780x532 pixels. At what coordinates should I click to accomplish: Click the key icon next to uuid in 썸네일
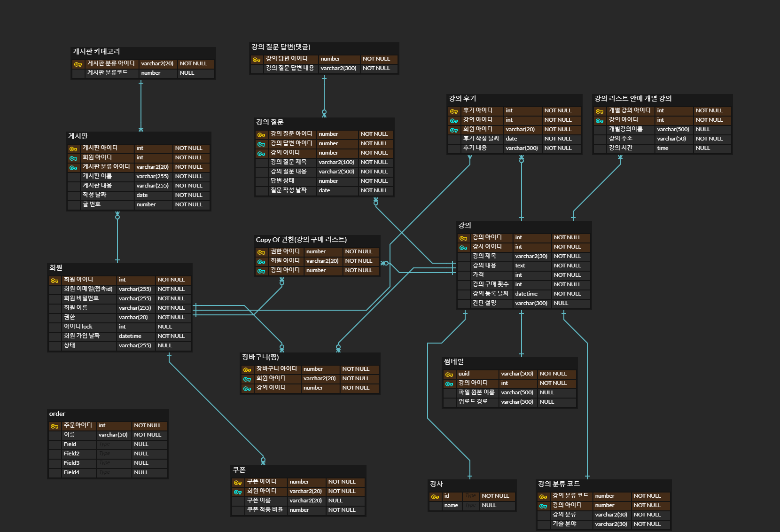click(449, 374)
